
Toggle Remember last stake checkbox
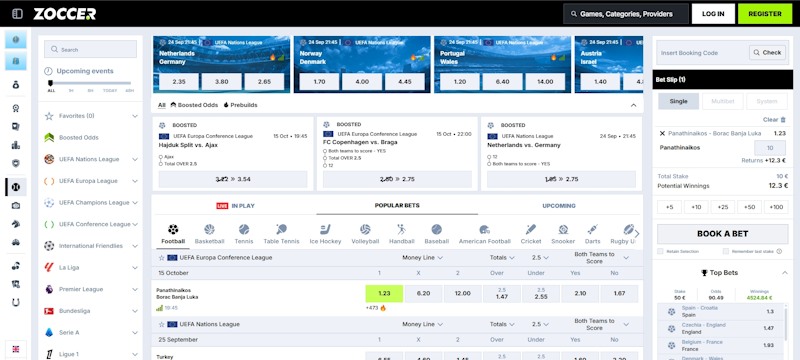point(726,251)
